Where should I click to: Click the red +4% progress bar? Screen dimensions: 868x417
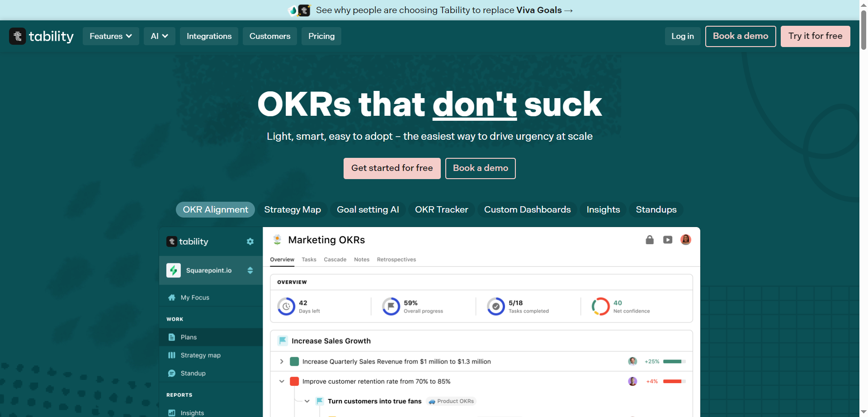coord(675,381)
